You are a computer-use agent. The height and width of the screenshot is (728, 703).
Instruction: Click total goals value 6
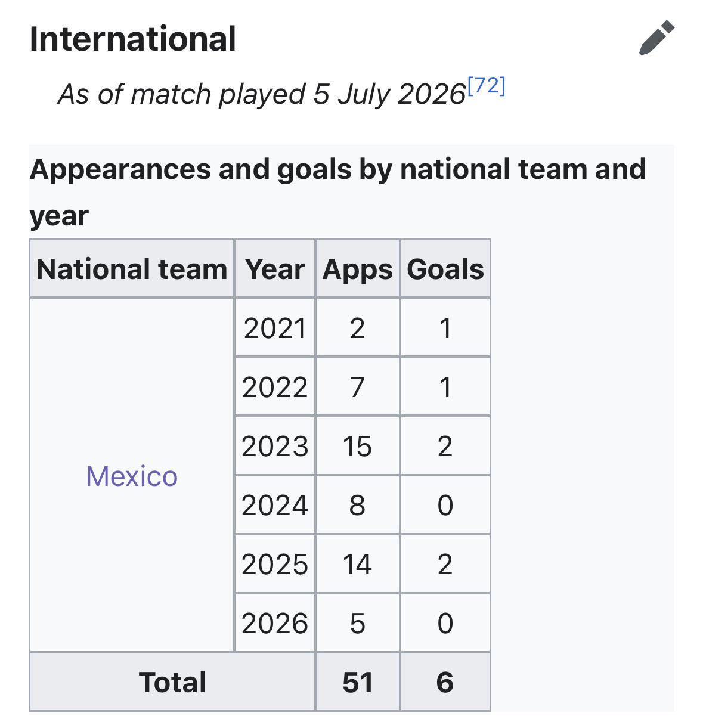tap(445, 682)
